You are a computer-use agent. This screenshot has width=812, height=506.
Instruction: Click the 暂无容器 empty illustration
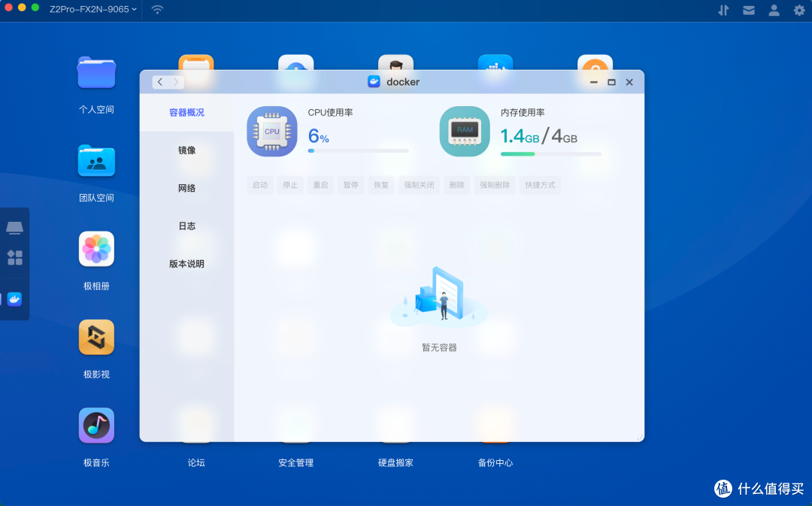[x=439, y=297]
